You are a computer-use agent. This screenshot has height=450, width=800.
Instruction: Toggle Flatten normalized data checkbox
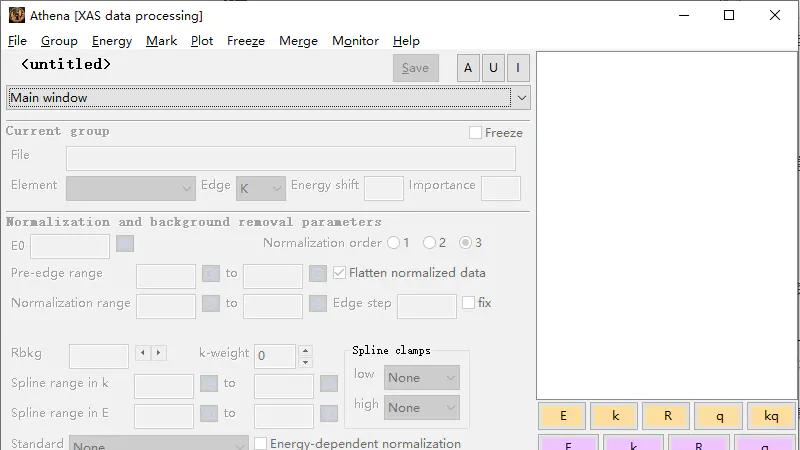tap(339, 273)
